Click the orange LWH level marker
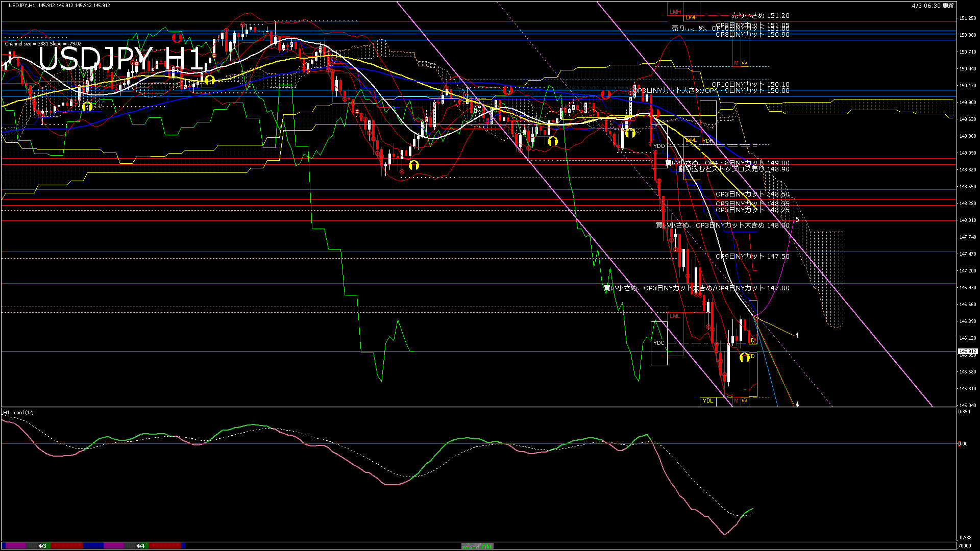The image size is (980, 551). click(x=692, y=17)
